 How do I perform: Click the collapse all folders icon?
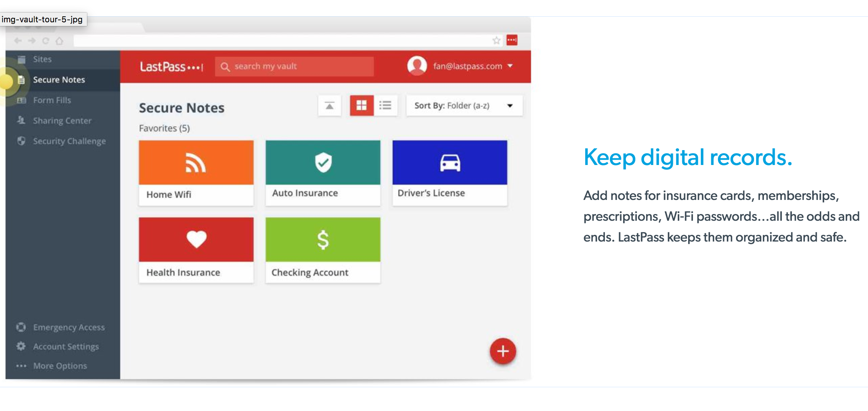click(x=329, y=106)
